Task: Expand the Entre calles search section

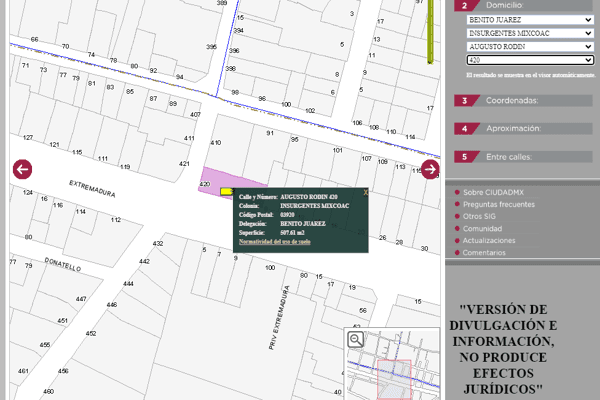Action: pyautogui.click(x=511, y=157)
